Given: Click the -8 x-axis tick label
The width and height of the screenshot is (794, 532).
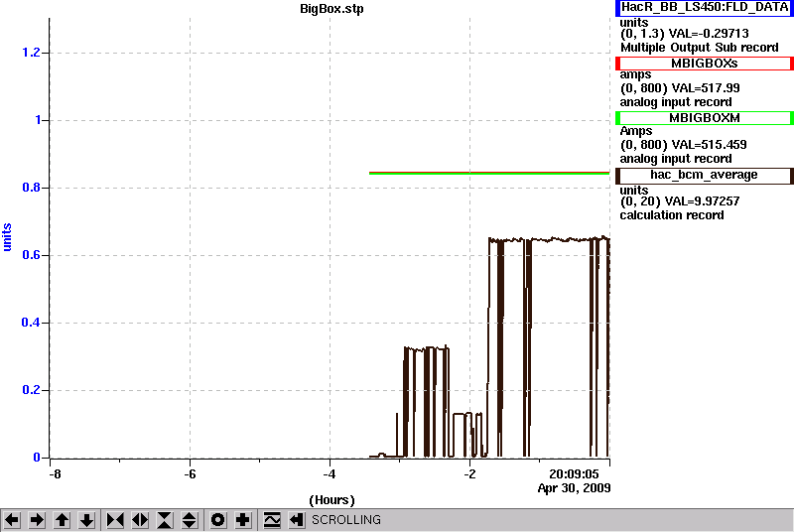Looking at the screenshot, I should pyautogui.click(x=55, y=474).
